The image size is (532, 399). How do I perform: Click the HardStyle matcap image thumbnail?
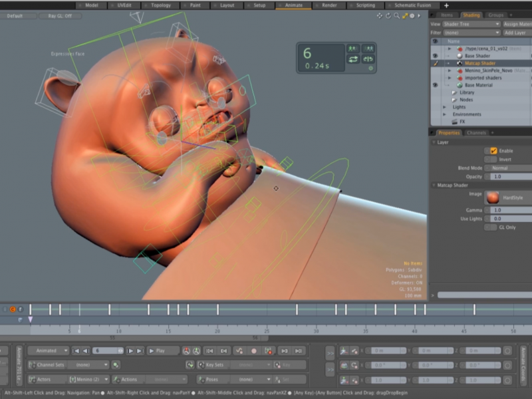coord(493,198)
